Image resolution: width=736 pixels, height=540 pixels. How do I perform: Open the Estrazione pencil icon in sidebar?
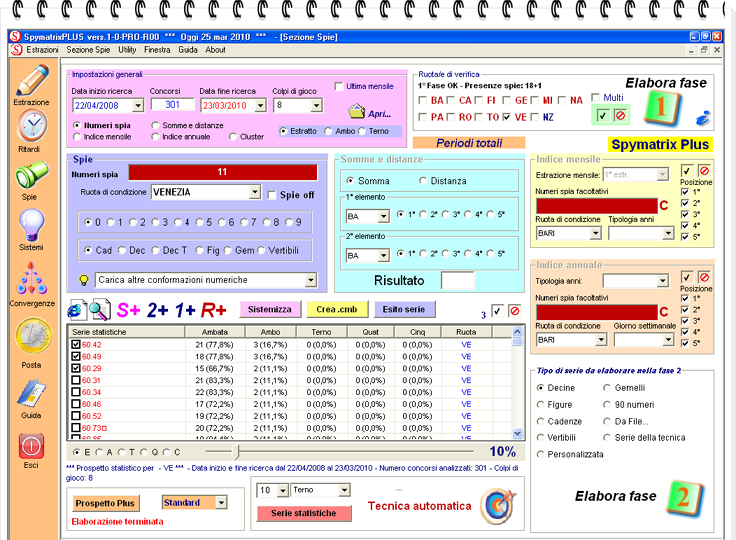click(32, 80)
